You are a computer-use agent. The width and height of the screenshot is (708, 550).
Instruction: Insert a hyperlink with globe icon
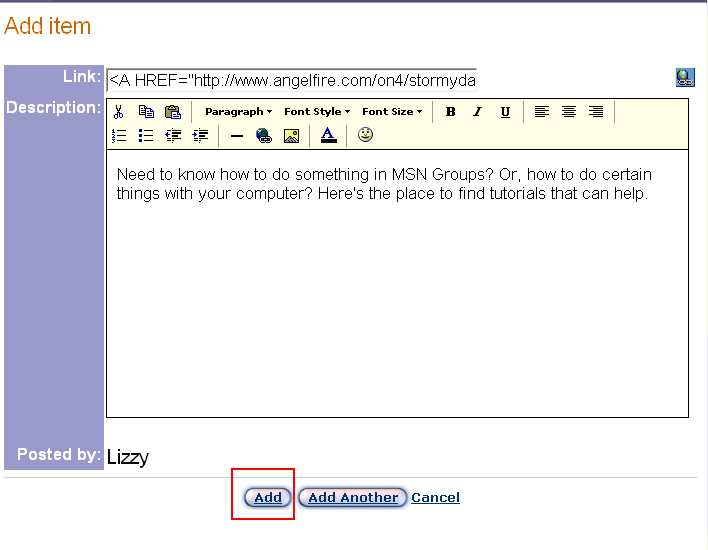[x=264, y=135]
